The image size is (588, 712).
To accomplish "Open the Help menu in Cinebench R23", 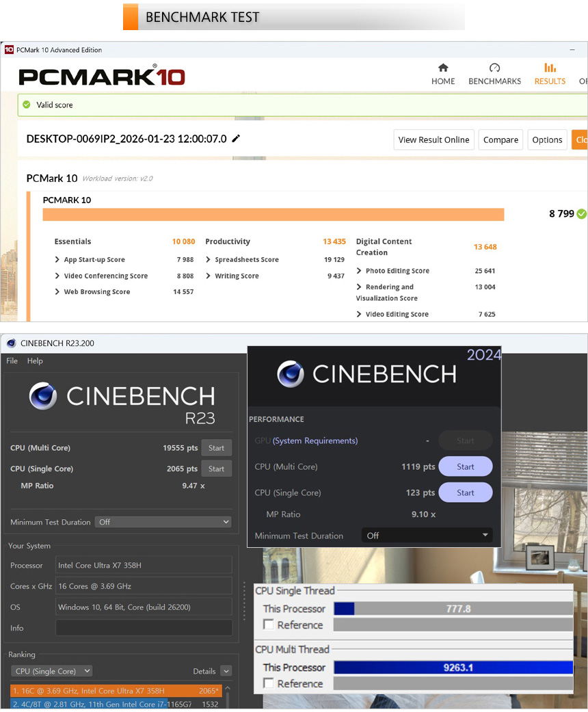I will coord(35,361).
